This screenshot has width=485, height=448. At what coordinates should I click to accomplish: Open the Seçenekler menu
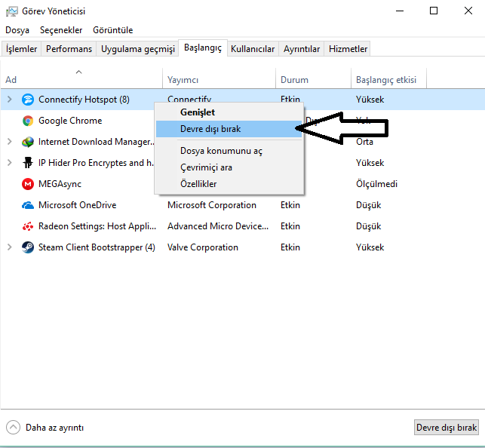tap(61, 30)
